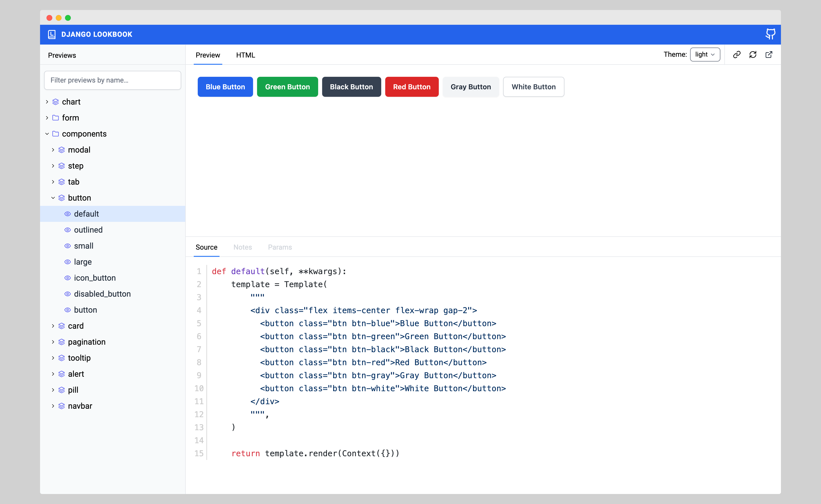The width and height of the screenshot is (821, 504).
Task: Click the GitHub icon in the header
Action: [x=770, y=34]
